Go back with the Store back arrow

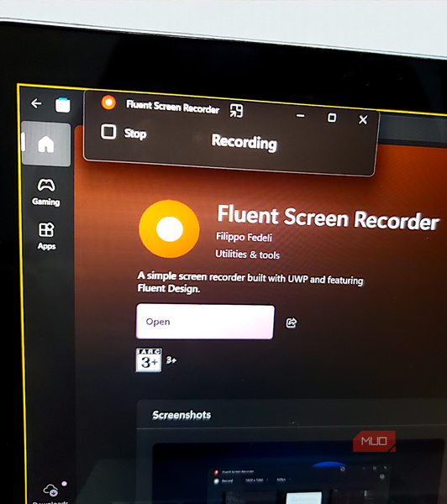pyautogui.click(x=36, y=103)
